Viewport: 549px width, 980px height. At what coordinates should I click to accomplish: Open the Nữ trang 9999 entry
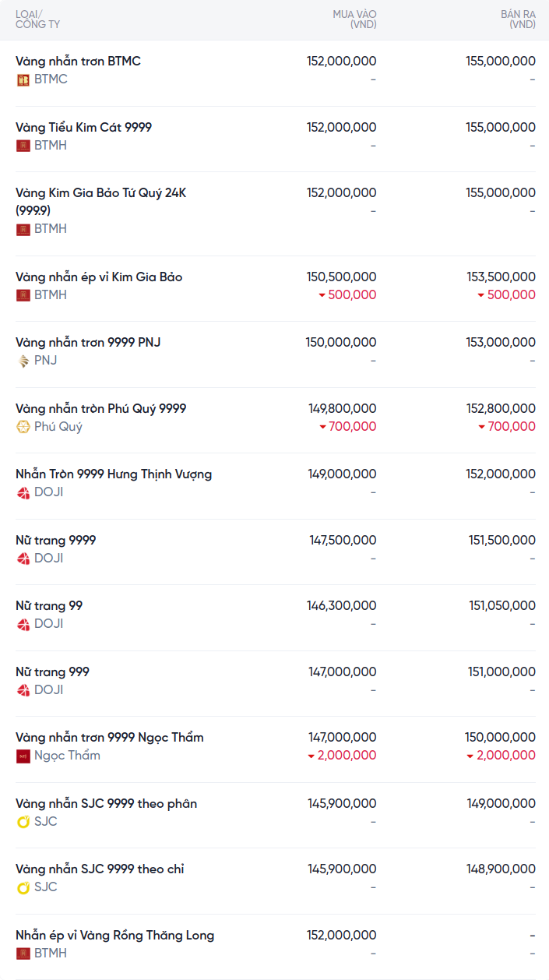pos(56,540)
